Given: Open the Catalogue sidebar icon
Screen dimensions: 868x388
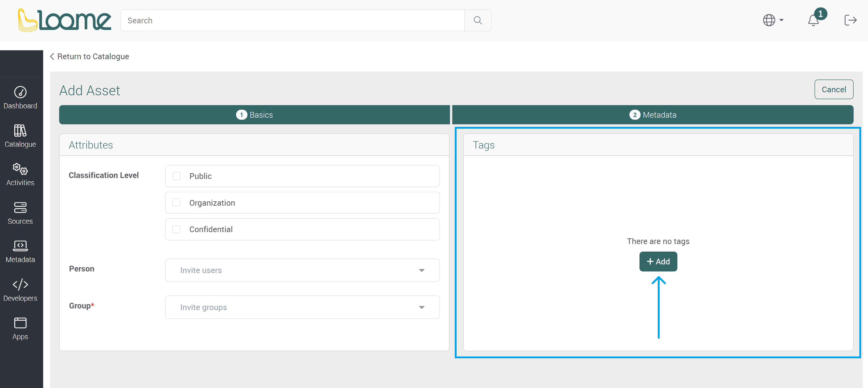Looking at the screenshot, I should 20,130.
